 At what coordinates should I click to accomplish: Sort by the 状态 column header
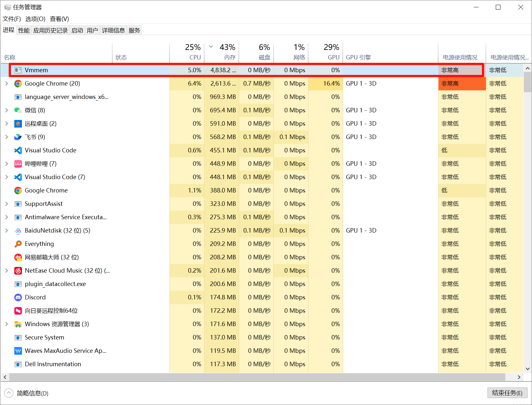(x=141, y=52)
